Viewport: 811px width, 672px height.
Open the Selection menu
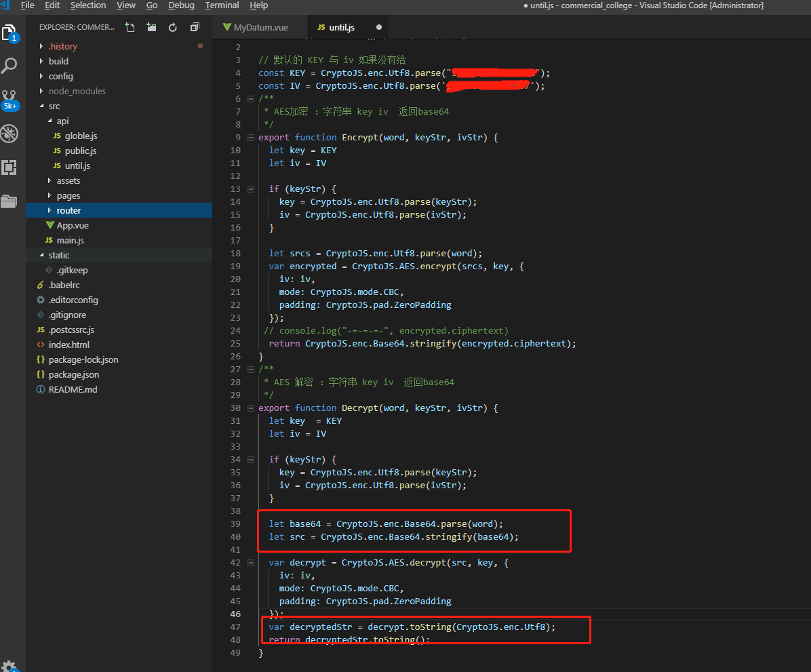pyautogui.click(x=88, y=5)
